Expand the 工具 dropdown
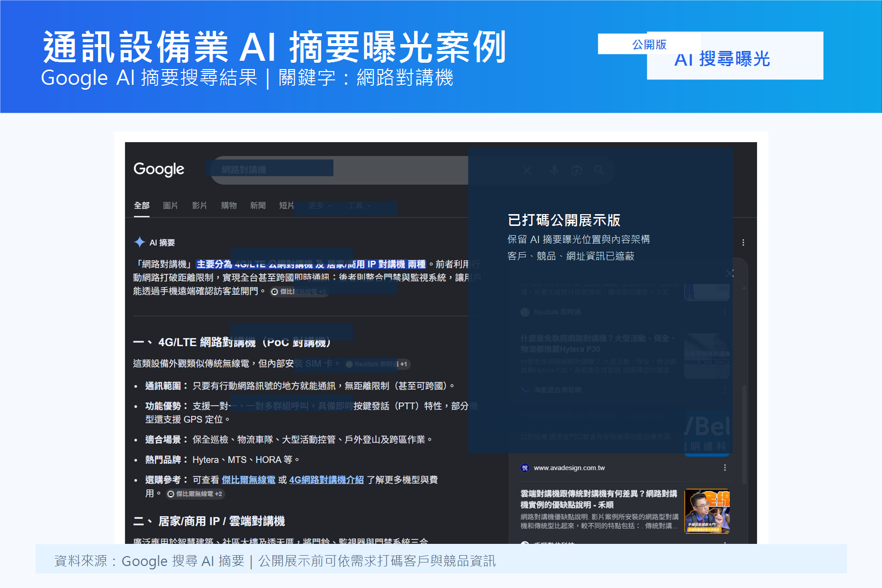Screen dimensions: 882x588 point(359,205)
